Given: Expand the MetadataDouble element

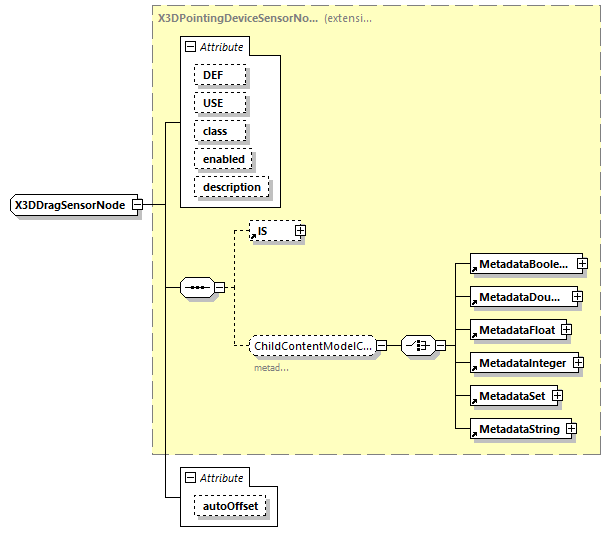Looking at the screenshot, I should 578,297.
